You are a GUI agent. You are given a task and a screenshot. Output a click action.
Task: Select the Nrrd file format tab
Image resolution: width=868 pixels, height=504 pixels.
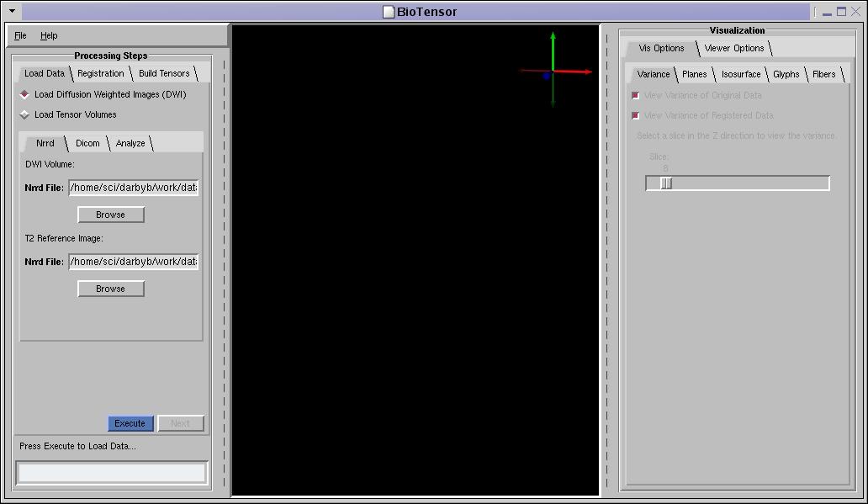point(45,143)
